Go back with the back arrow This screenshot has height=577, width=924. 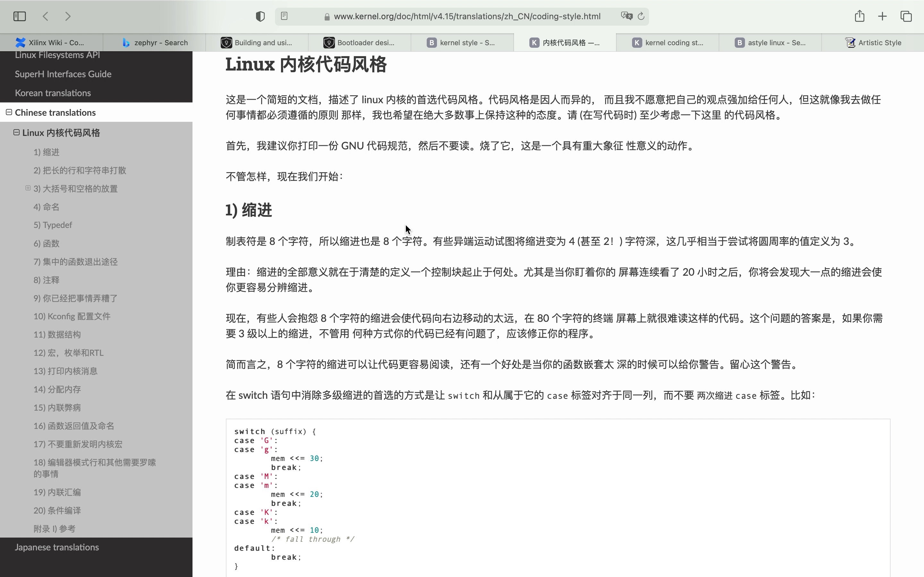click(46, 16)
